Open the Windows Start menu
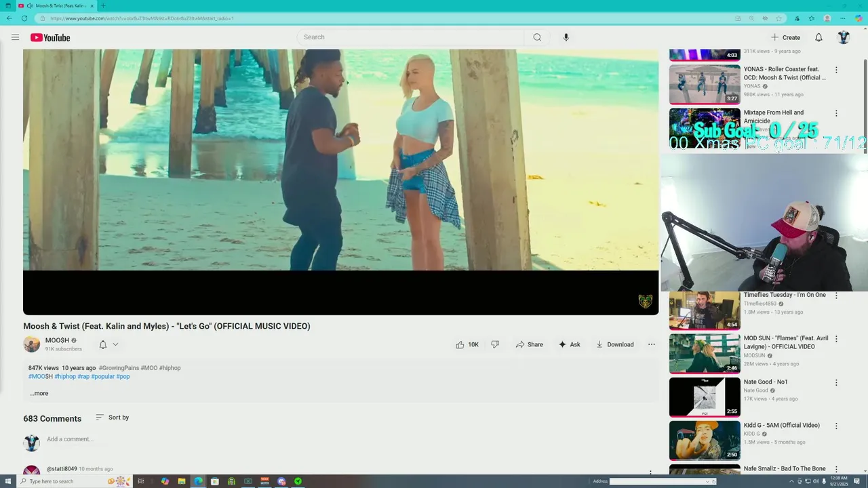Image resolution: width=868 pixels, height=488 pixels. tap(7, 481)
